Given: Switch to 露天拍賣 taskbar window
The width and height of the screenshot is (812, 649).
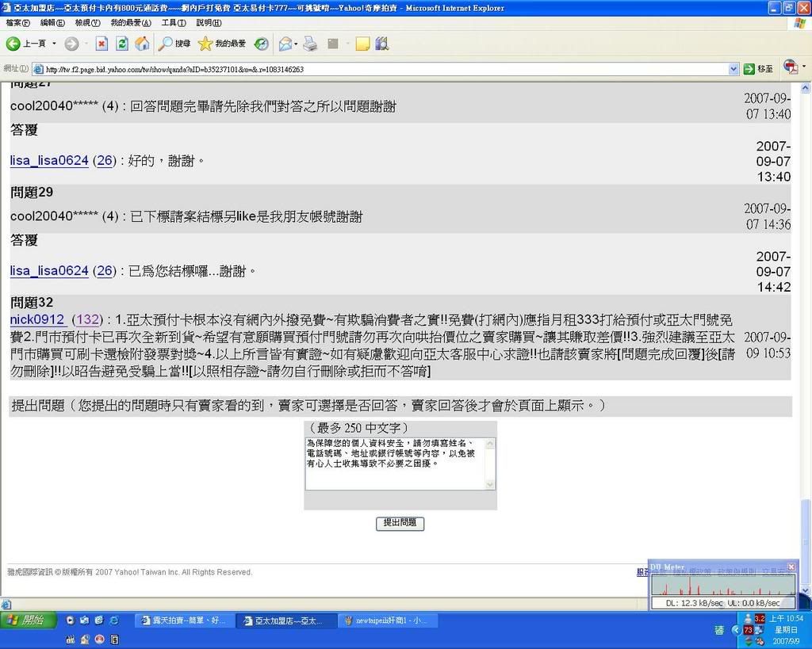Looking at the screenshot, I should 184,620.
